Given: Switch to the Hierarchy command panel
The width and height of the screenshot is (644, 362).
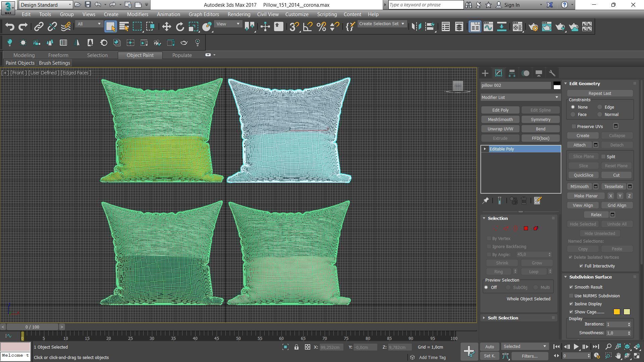Looking at the screenshot, I should (x=512, y=73).
